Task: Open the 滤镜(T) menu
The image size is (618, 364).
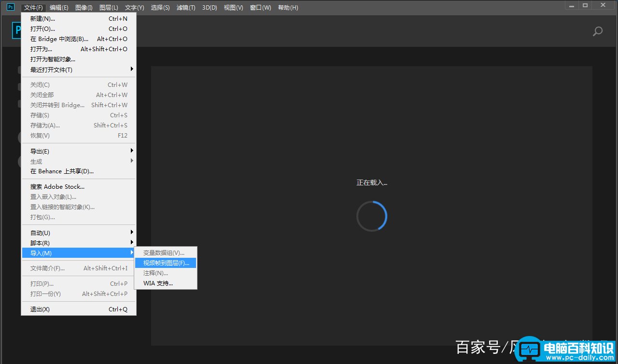Action: click(186, 8)
